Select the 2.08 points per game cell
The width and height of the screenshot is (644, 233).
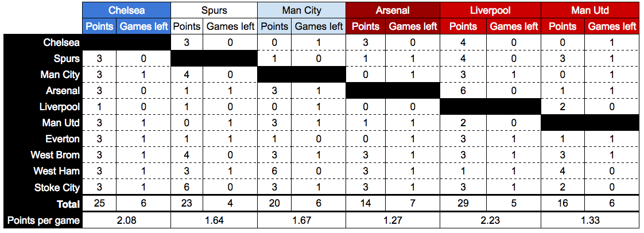[126, 220]
